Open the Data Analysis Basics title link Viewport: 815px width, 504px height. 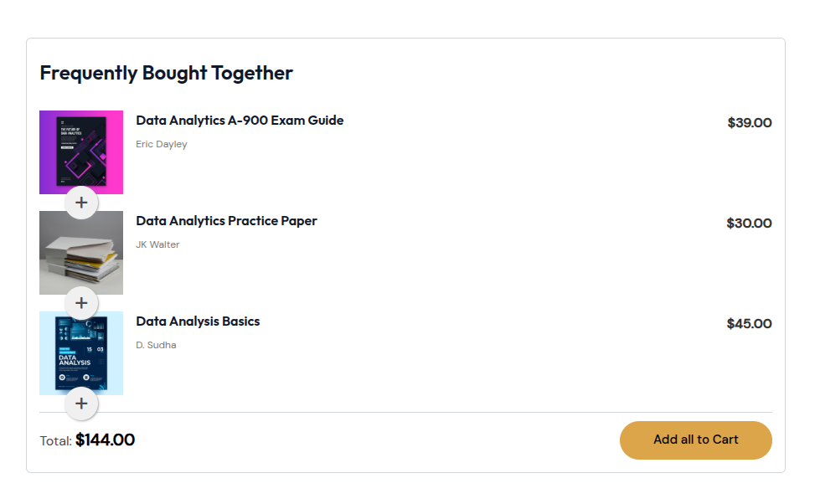[x=198, y=321]
